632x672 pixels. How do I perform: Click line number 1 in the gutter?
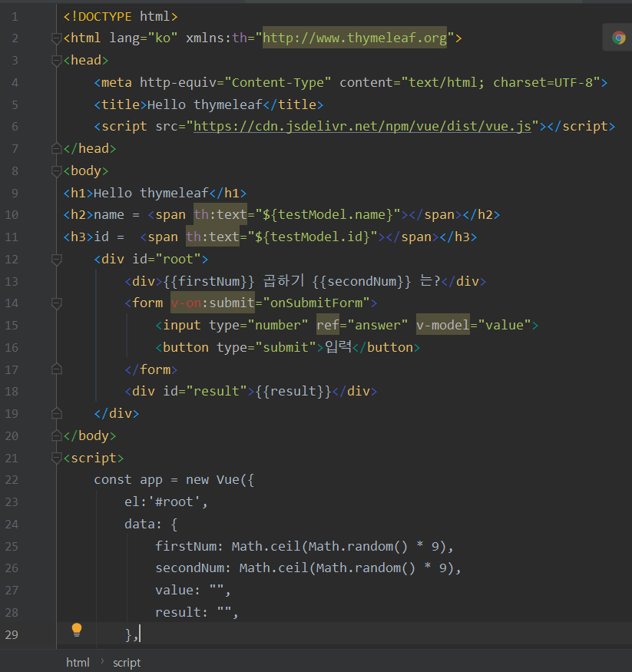pos(15,17)
